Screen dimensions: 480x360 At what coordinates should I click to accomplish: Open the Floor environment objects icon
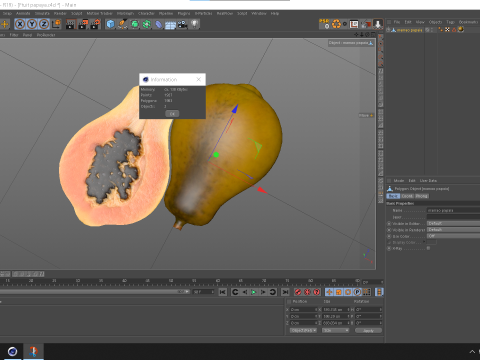170,24
